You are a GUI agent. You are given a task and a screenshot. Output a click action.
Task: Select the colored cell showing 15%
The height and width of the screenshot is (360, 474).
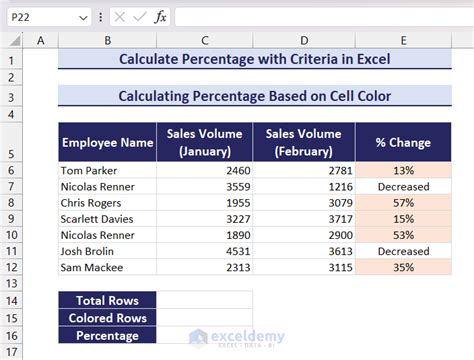click(x=403, y=219)
